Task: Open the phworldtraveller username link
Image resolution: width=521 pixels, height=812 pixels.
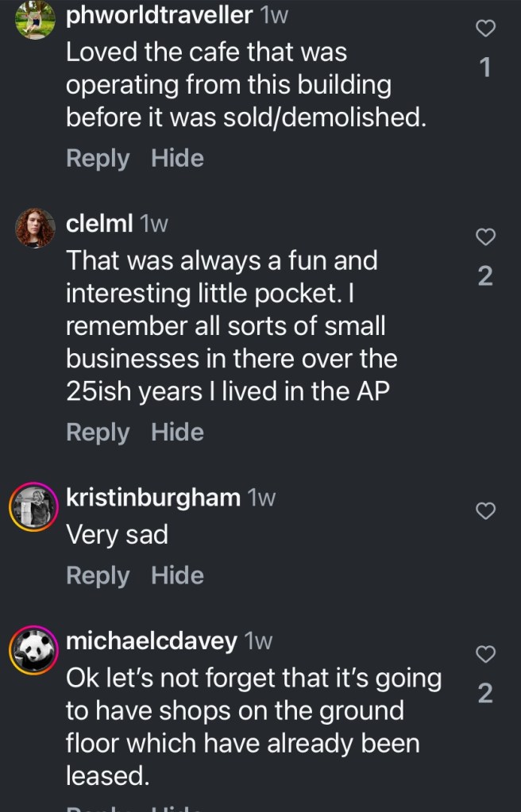Action: click(x=159, y=14)
